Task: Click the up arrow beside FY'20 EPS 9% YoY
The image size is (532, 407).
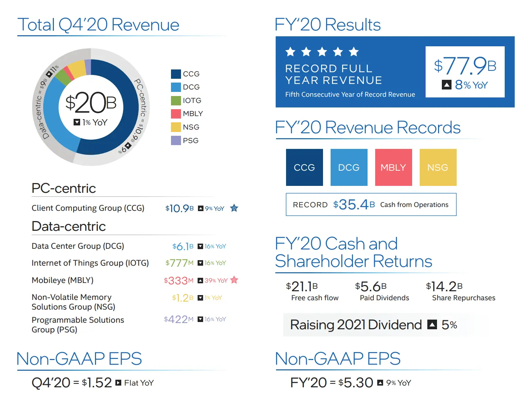Action: coord(380,382)
